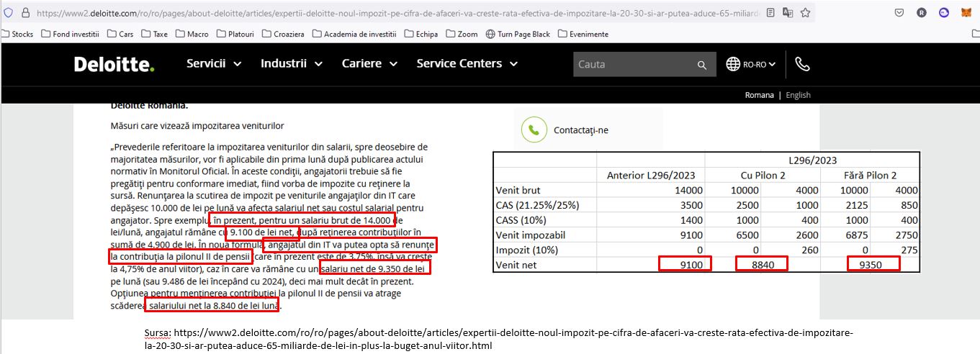Click the 'Anterior L296/2023' column header
The image size is (980, 354).
tap(652, 175)
